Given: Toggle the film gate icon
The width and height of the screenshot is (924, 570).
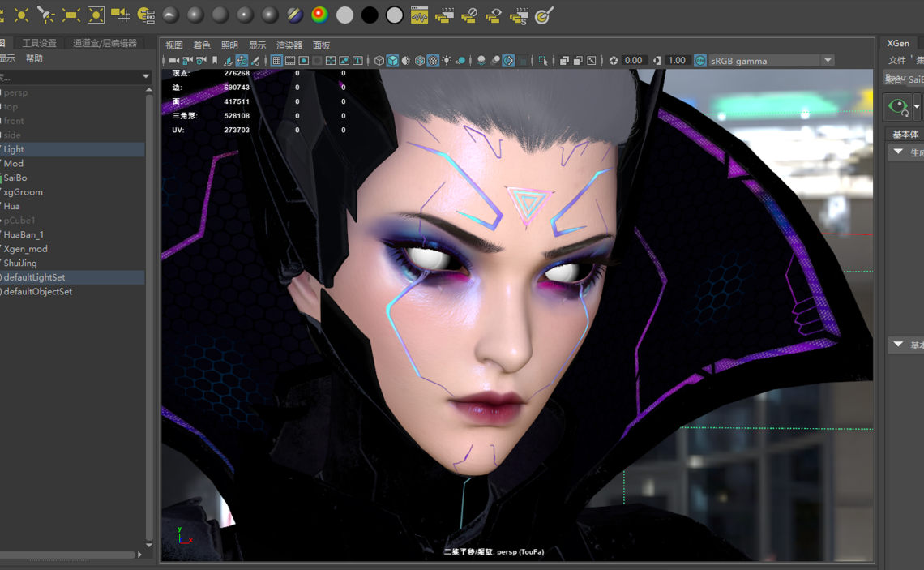Looking at the screenshot, I should [x=290, y=61].
